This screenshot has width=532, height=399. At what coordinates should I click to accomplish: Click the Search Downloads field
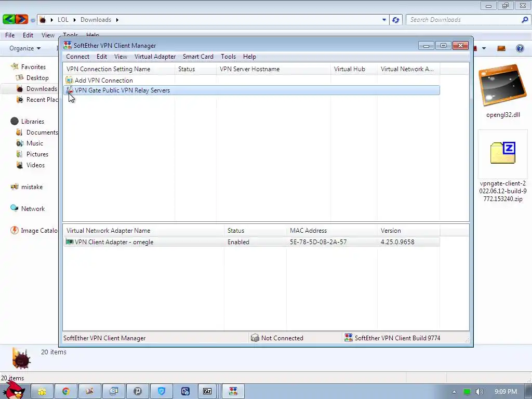463,20
